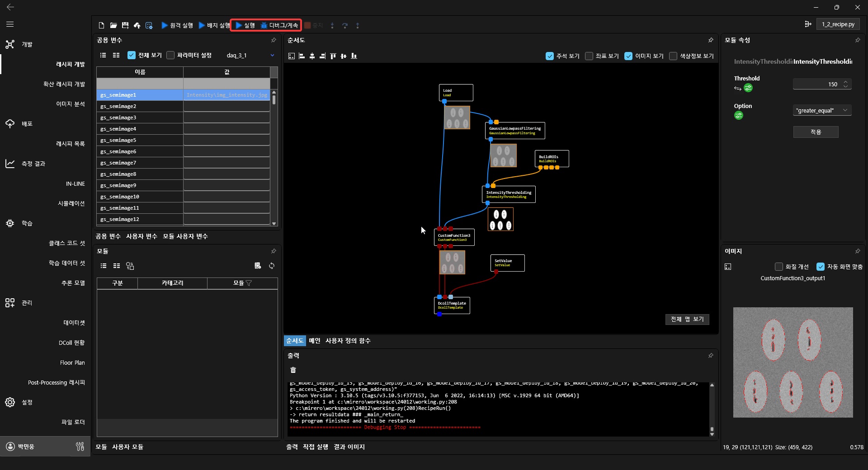Open a recipe with the folder icon
Viewport: 868px width, 470px height.
point(113,25)
